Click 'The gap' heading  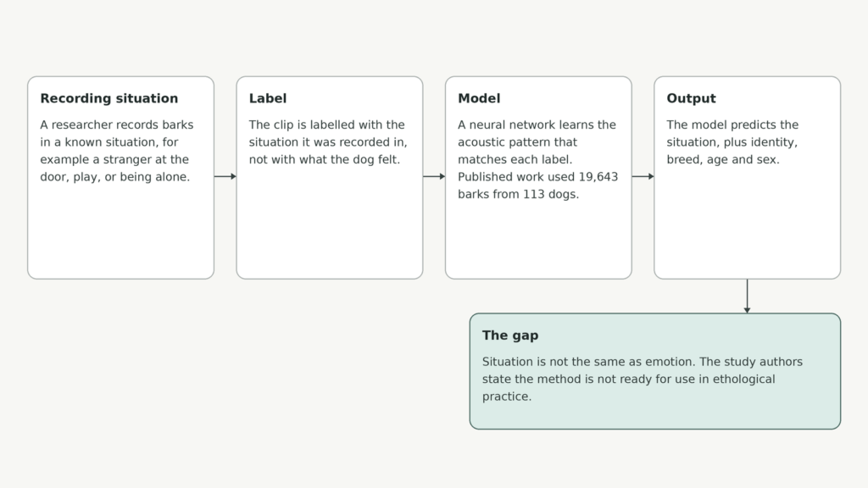point(509,335)
